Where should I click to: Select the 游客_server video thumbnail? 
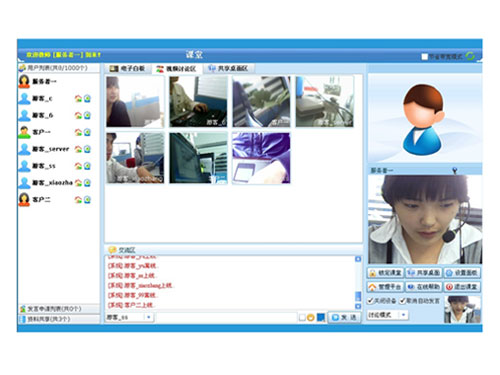325,102
